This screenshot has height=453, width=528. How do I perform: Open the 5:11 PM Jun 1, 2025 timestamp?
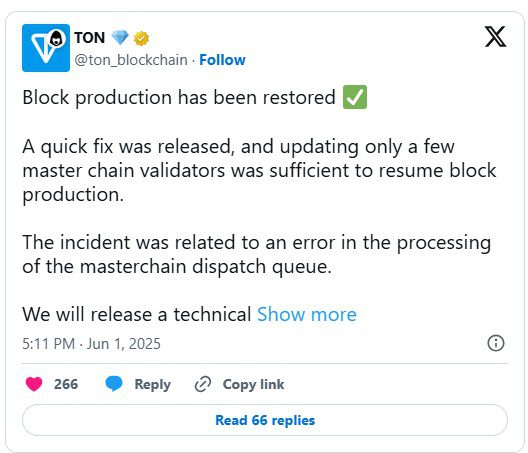coord(91,344)
